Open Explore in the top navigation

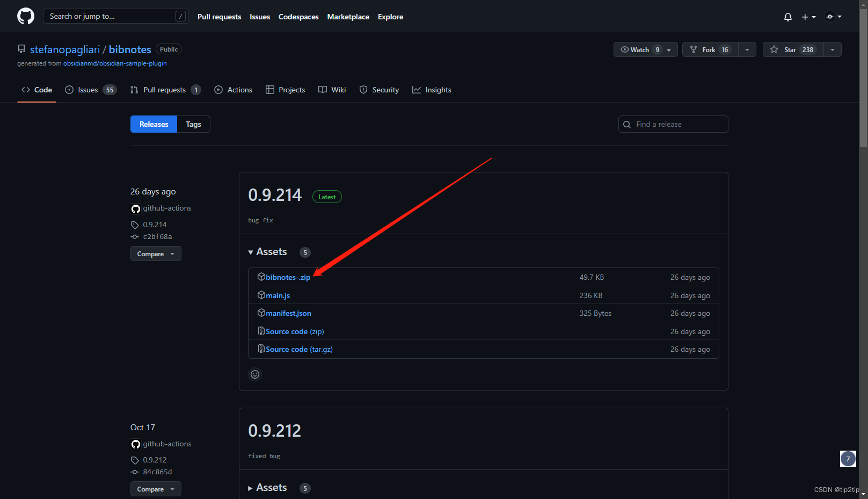[390, 17]
